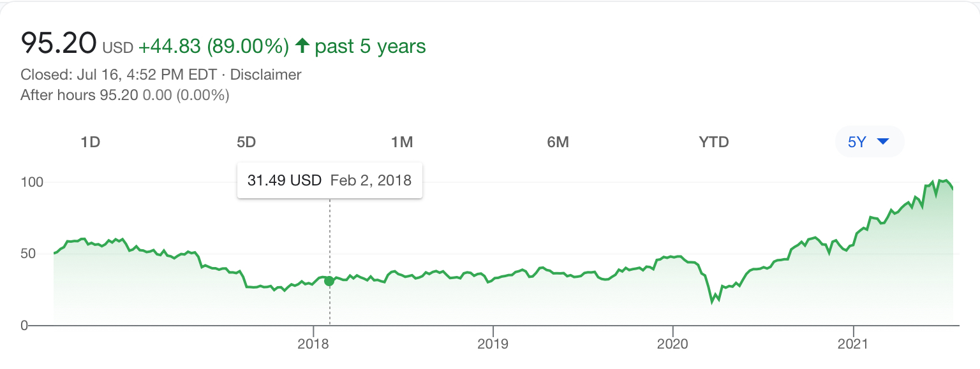The image size is (980, 369).
Task: Click the 2020 x-axis label
Action: pos(673,344)
